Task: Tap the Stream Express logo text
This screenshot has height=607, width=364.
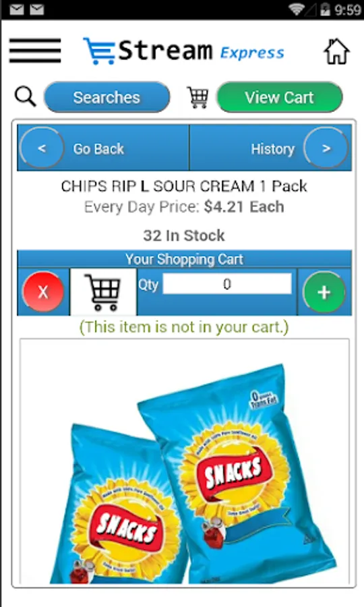Action: [x=201, y=51]
